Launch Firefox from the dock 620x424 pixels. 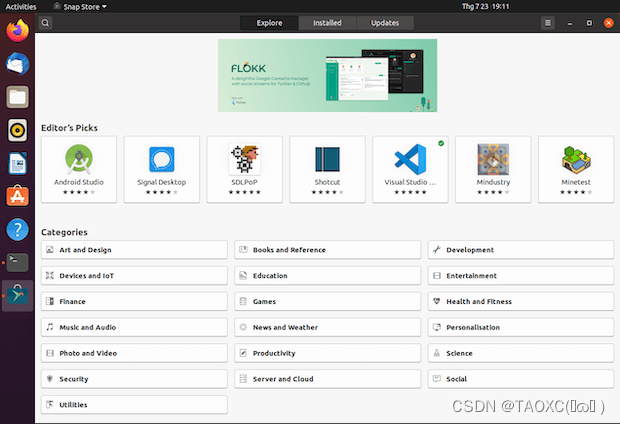point(17,30)
